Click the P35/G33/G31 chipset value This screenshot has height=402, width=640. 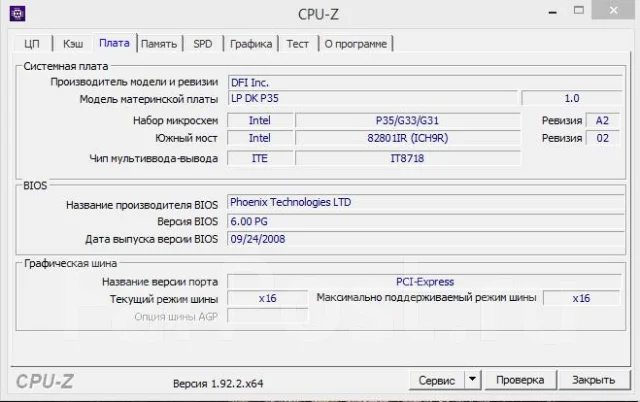click(407, 120)
